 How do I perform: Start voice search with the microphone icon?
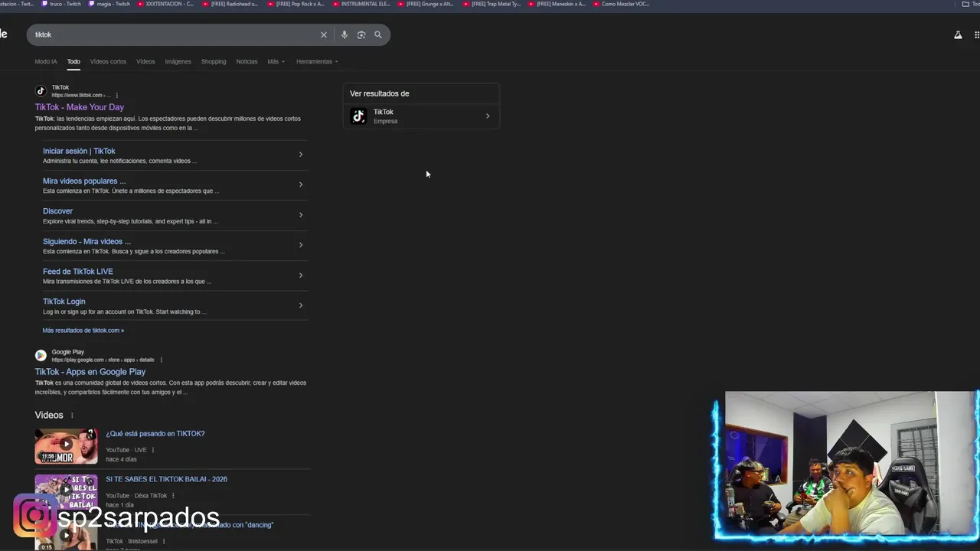tap(344, 34)
